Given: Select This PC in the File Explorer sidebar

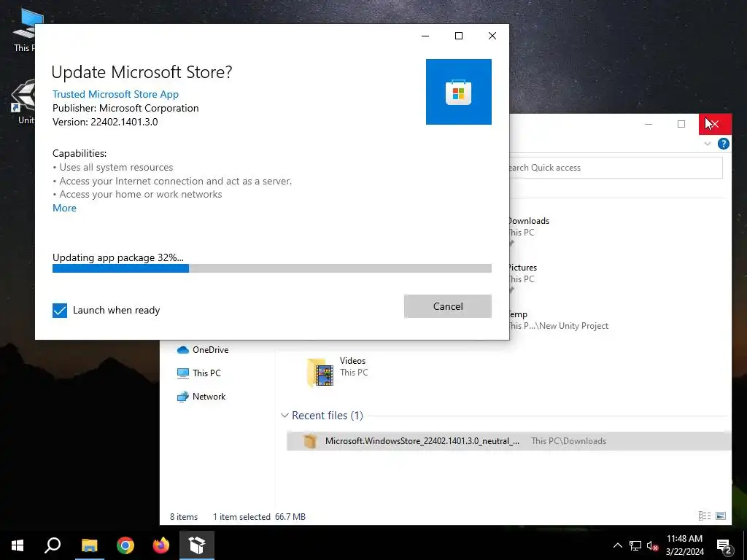Looking at the screenshot, I should click(199, 373).
